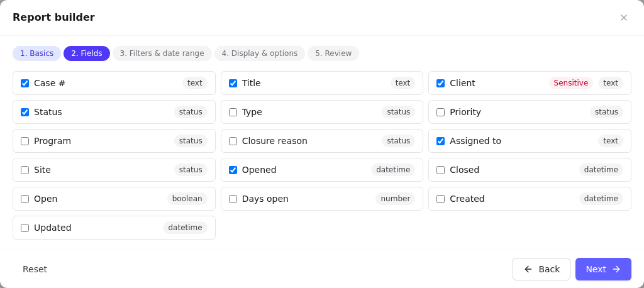The height and width of the screenshot is (288, 644).
Task: Proceed with the Next button
Action: coord(603,269)
